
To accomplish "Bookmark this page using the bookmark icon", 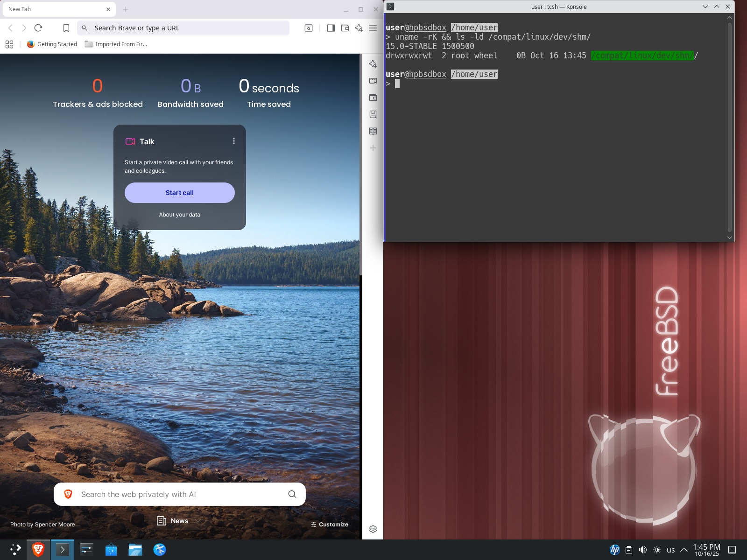I will [66, 28].
